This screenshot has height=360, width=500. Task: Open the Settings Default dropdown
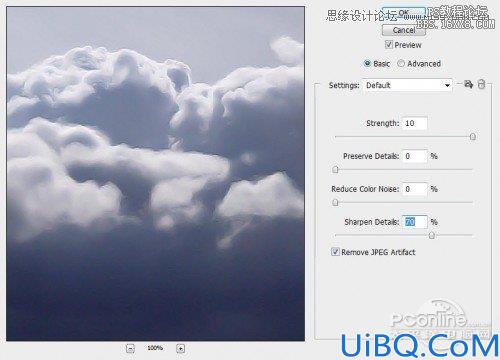[x=408, y=85]
